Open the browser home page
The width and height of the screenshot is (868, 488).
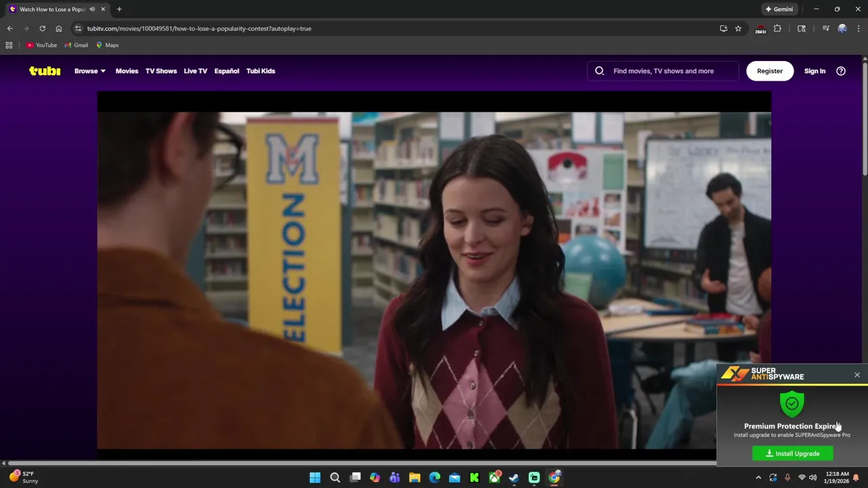(x=58, y=28)
